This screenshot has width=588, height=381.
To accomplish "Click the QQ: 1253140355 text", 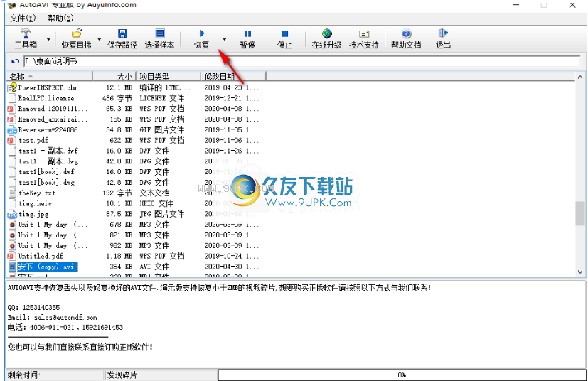I will point(33,308).
